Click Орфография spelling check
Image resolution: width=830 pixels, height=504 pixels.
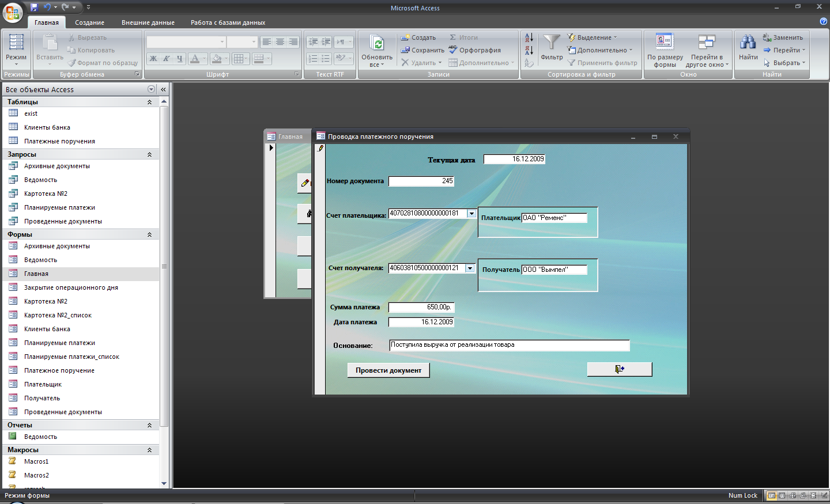pyautogui.click(x=475, y=50)
